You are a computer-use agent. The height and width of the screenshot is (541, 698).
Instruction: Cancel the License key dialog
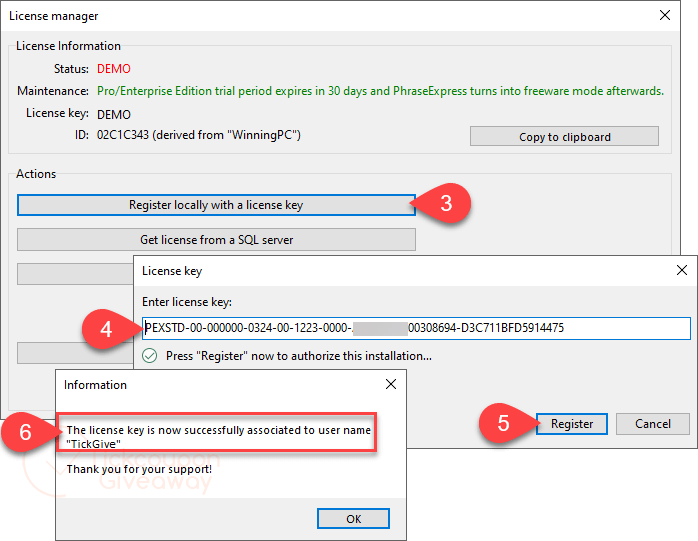tap(653, 424)
